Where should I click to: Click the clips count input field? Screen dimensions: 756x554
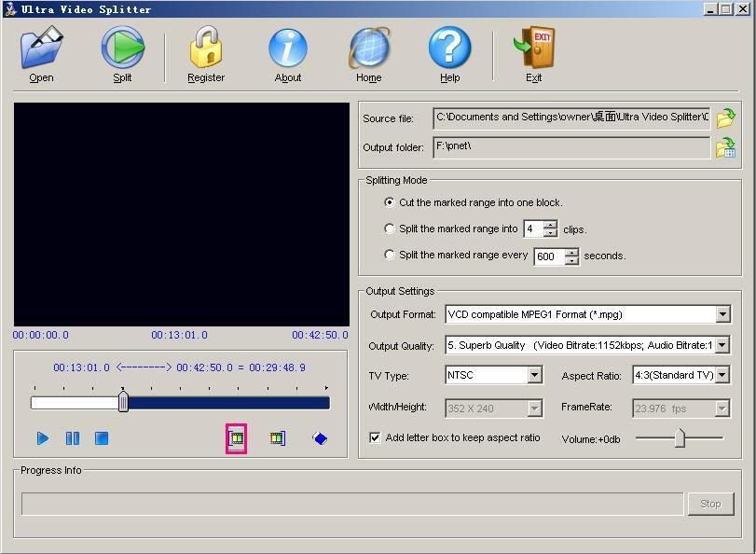coord(534,229)
